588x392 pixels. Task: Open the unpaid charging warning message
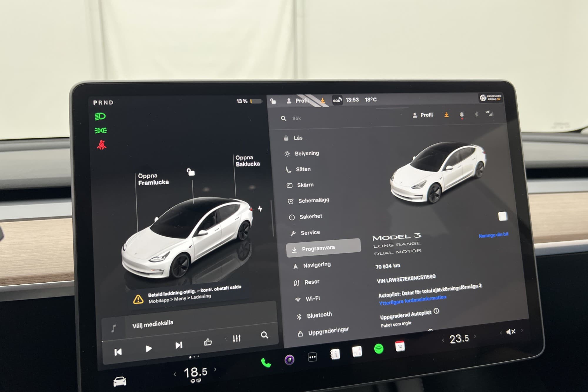pos(188,295)
